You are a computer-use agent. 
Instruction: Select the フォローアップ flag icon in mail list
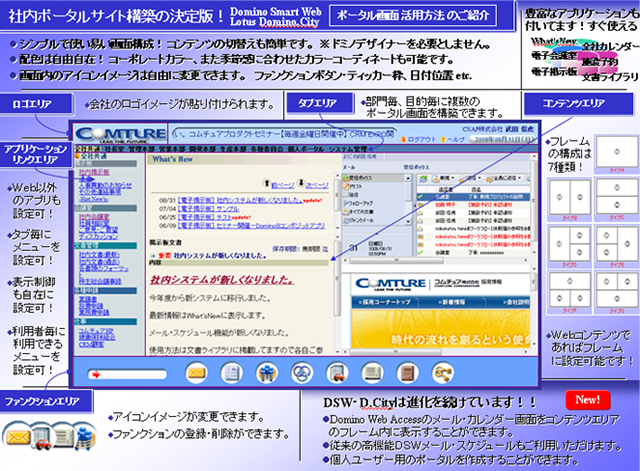click(346, 203)
